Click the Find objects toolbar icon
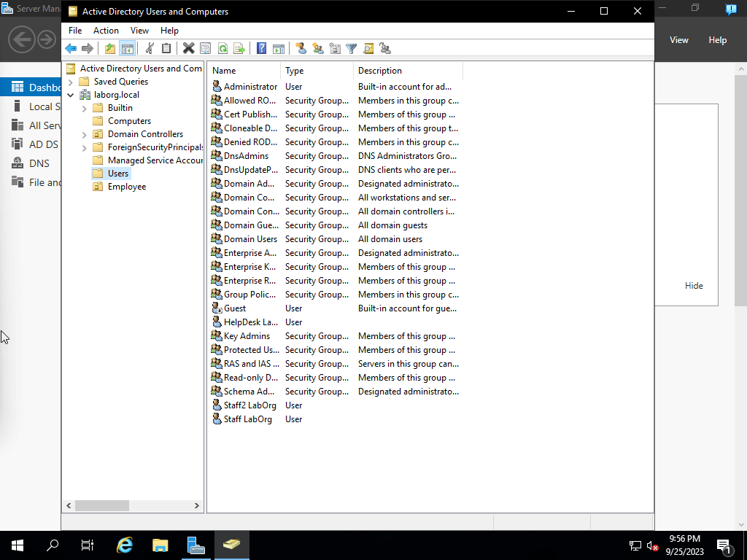This screenshot has height=560, width=747. pos(369,48)
